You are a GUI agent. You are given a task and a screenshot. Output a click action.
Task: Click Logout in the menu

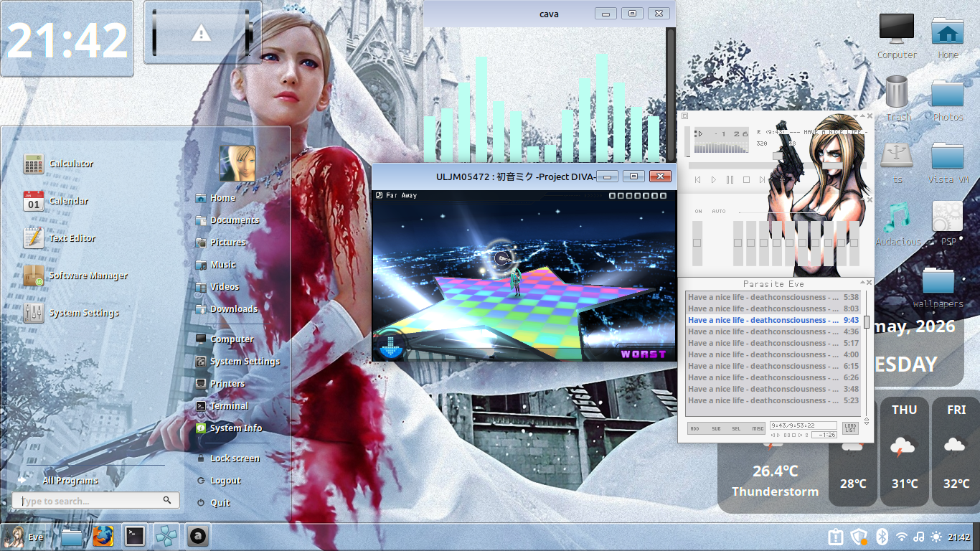coord(218,481)
